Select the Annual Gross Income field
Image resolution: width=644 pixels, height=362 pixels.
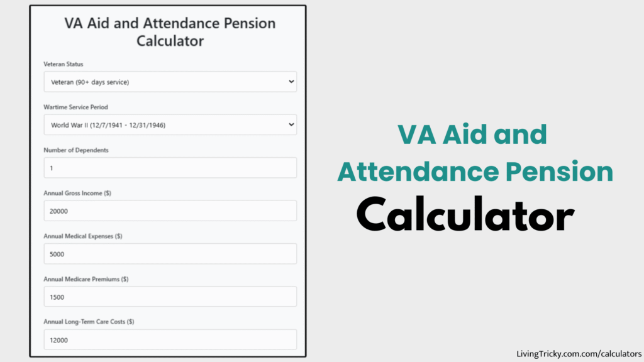pos(170,211)
